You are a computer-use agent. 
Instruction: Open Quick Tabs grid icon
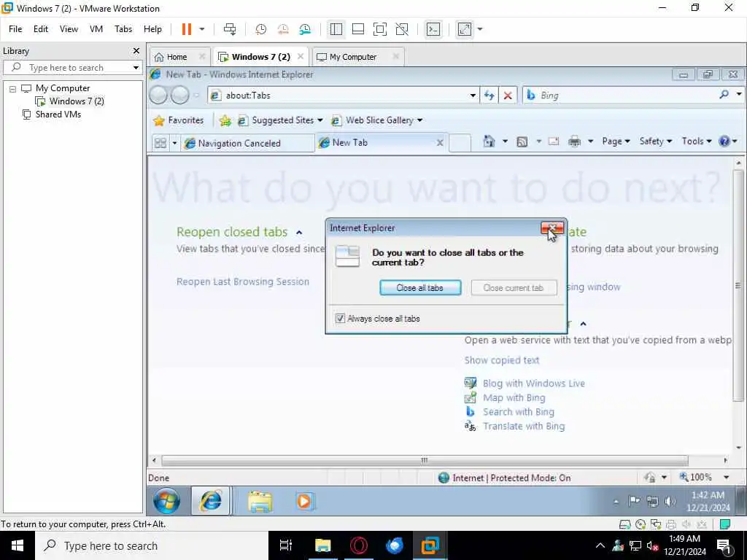[160, 143]
